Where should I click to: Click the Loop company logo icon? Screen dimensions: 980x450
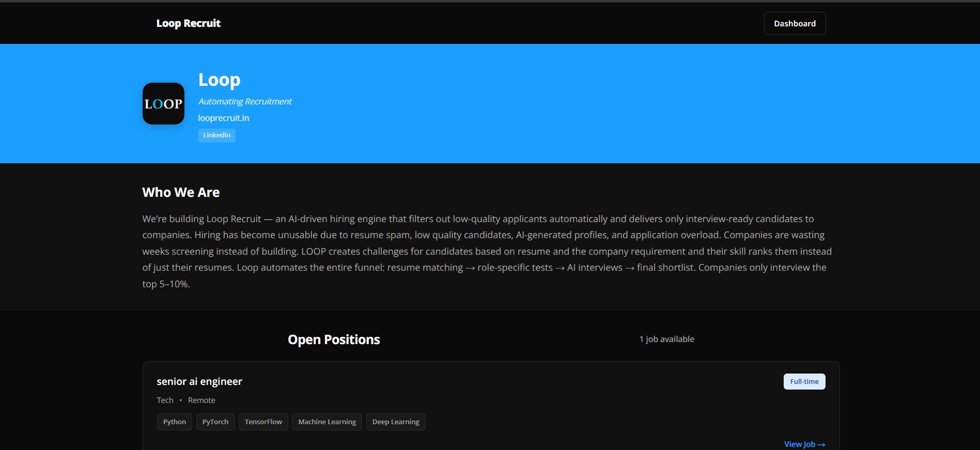click(x=163, y=103)
